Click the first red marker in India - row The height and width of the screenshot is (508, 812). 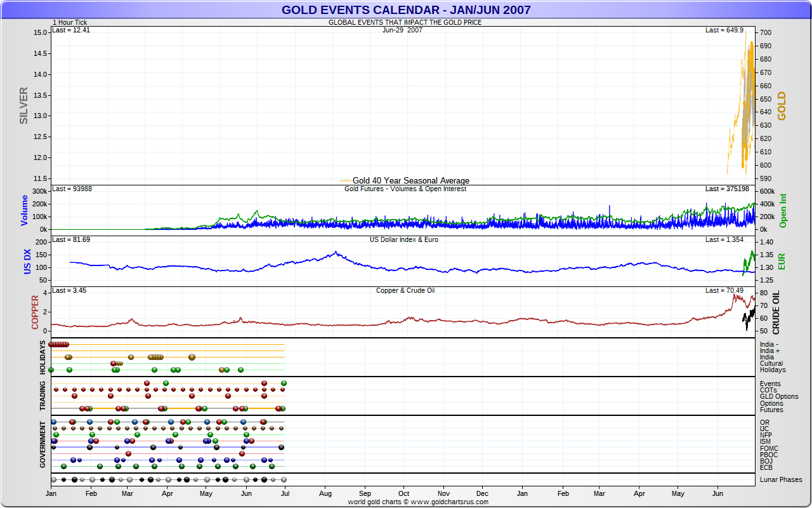52,344
